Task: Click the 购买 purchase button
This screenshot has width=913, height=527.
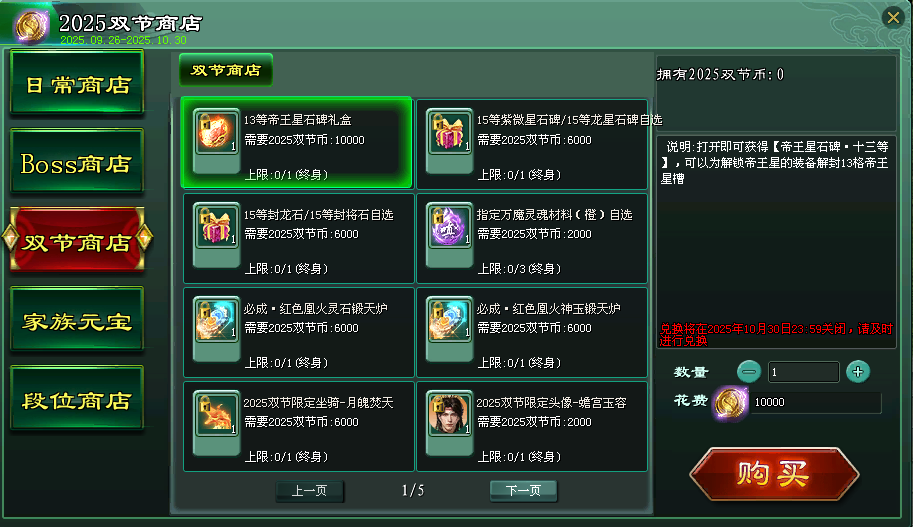Action: pos(774,473)
